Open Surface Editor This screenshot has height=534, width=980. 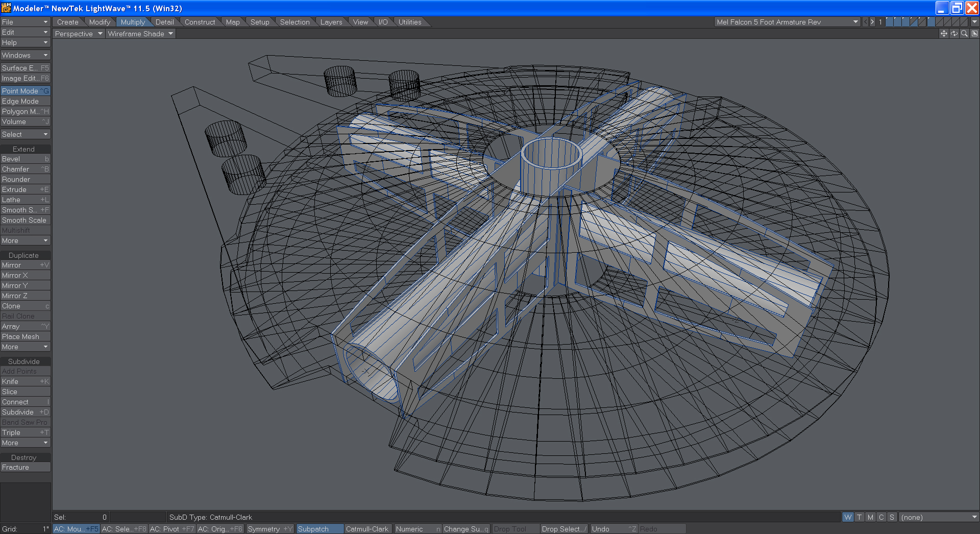point(25,68)
